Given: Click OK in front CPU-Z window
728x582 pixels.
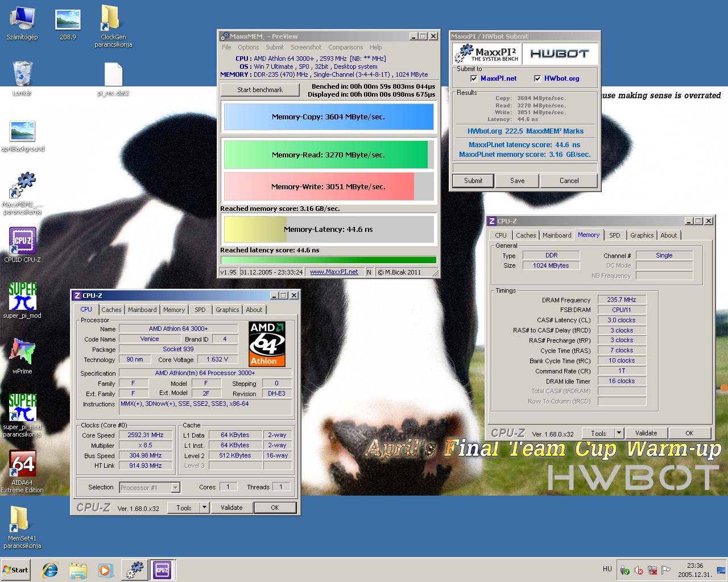Looking at the screenshot, I should 275,508.
